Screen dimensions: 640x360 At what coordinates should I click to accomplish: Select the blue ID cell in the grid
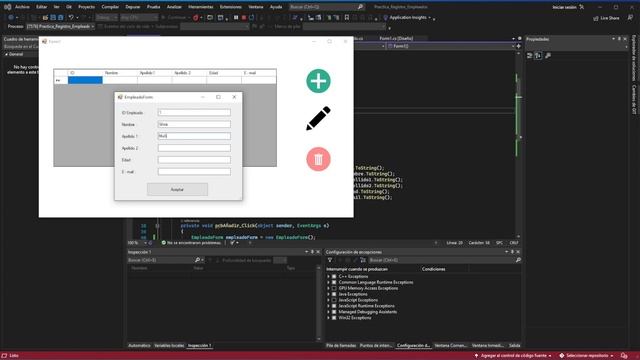85,80
